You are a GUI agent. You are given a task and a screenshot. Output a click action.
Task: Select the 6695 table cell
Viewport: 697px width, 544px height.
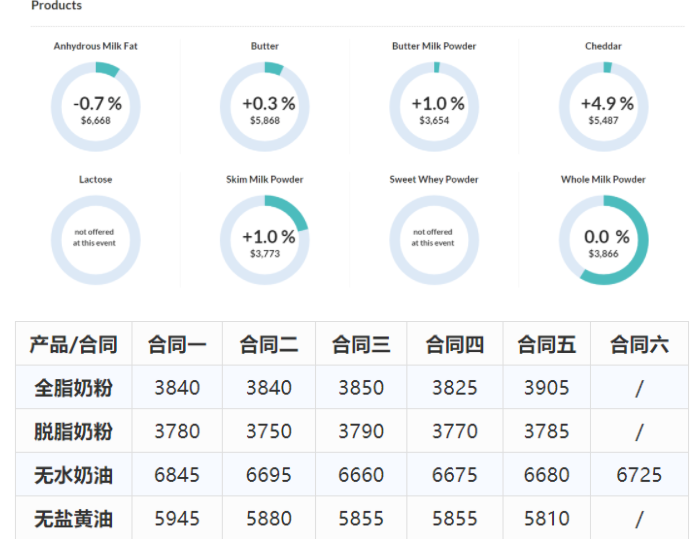269,475
